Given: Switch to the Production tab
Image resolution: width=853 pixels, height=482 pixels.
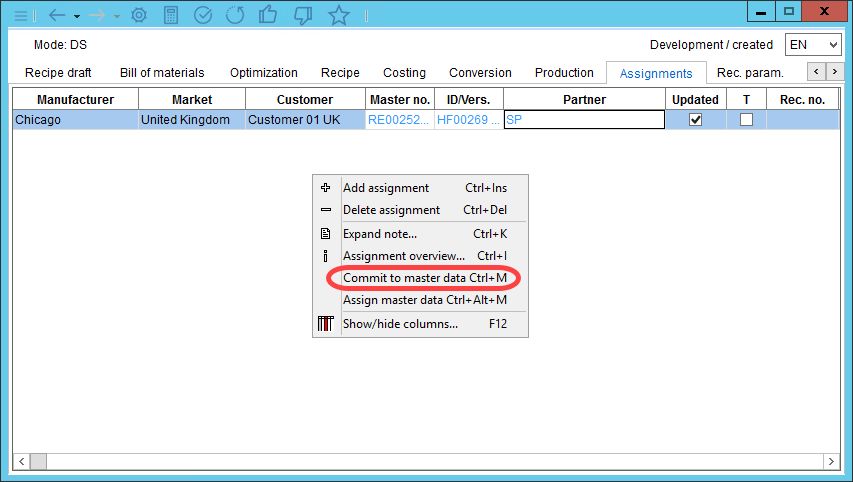Looking at the screenshot, I should click(x=564, y=73).
